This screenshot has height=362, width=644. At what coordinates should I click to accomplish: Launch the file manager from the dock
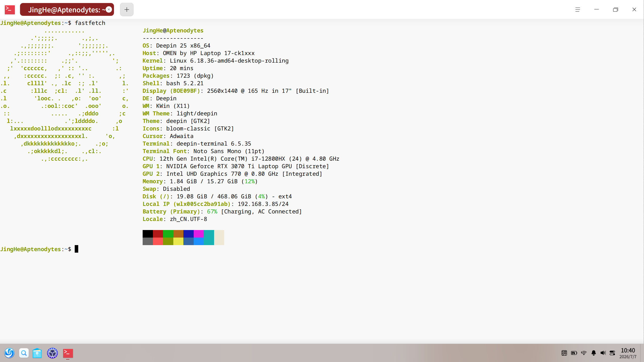point(37,353)
